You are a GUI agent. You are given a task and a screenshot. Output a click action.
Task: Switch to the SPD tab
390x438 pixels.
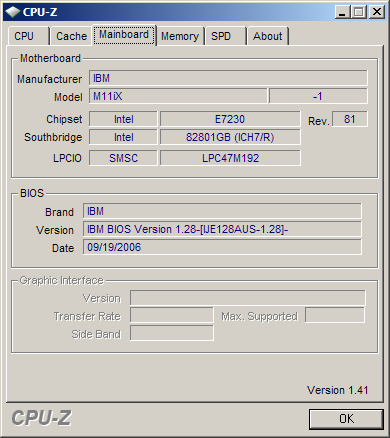click(226, 36)
